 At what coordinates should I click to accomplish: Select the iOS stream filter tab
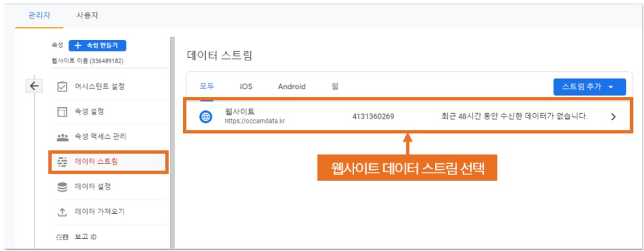pos(246,87)
